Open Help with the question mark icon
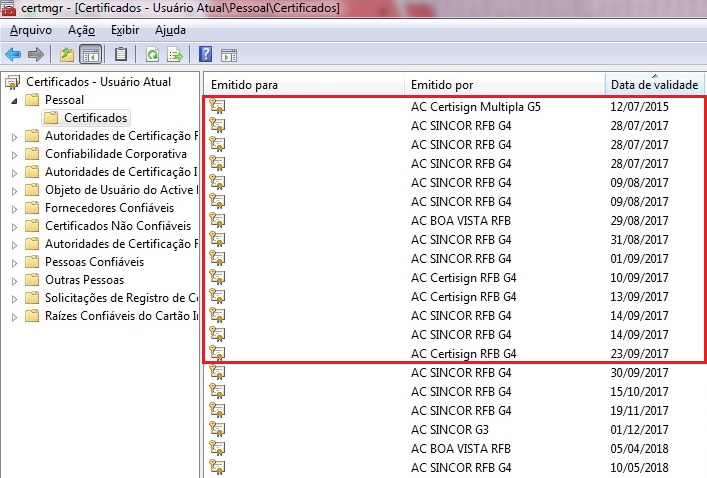Image resolution: width=707 pixels, height=478 pixels. pos(206,55)
